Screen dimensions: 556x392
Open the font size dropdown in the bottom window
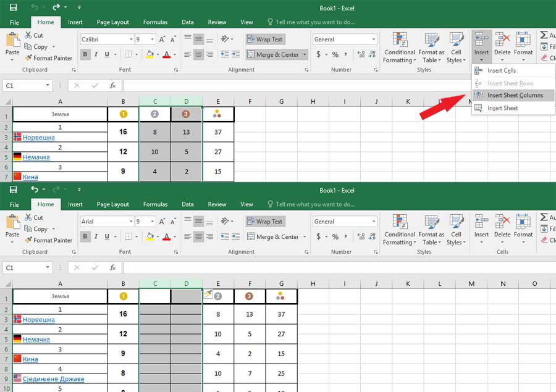click(152, 222)
